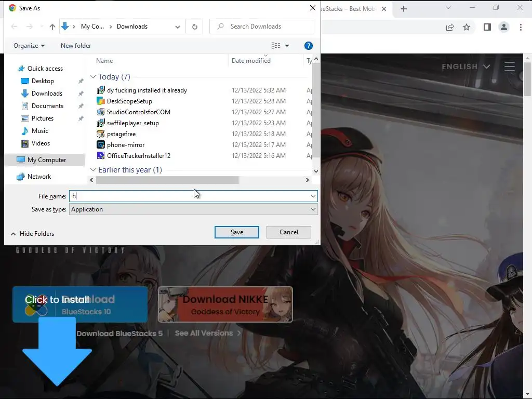Viewport: 532px width, 399px height.
Task: Collapse the Earlier this year (1) group
Action: pyautogui.click(x=93, y=170)
